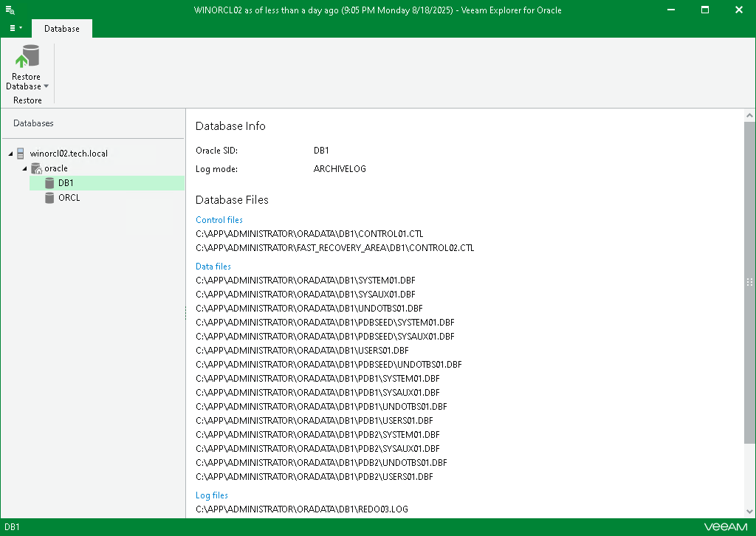Click the panel splitter handle
This screenshot has height=536, width=756.
tap(185, 314)
